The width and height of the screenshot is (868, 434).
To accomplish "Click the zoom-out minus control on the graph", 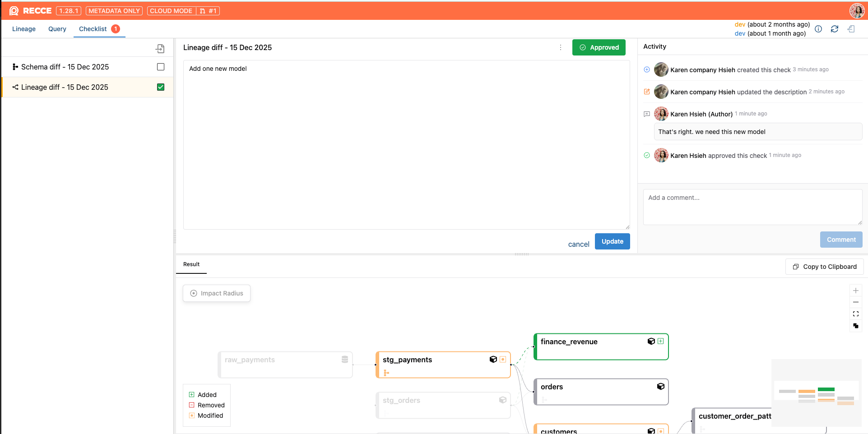I will (856, 302).
